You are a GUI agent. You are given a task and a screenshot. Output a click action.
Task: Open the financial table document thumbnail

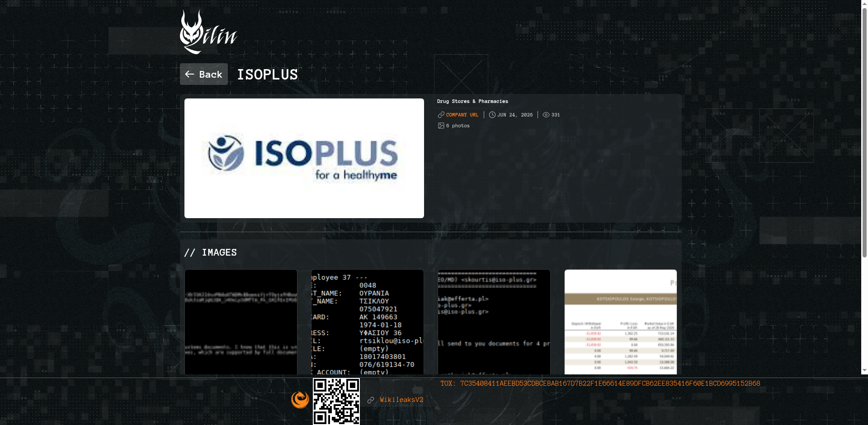coord(621,322)
